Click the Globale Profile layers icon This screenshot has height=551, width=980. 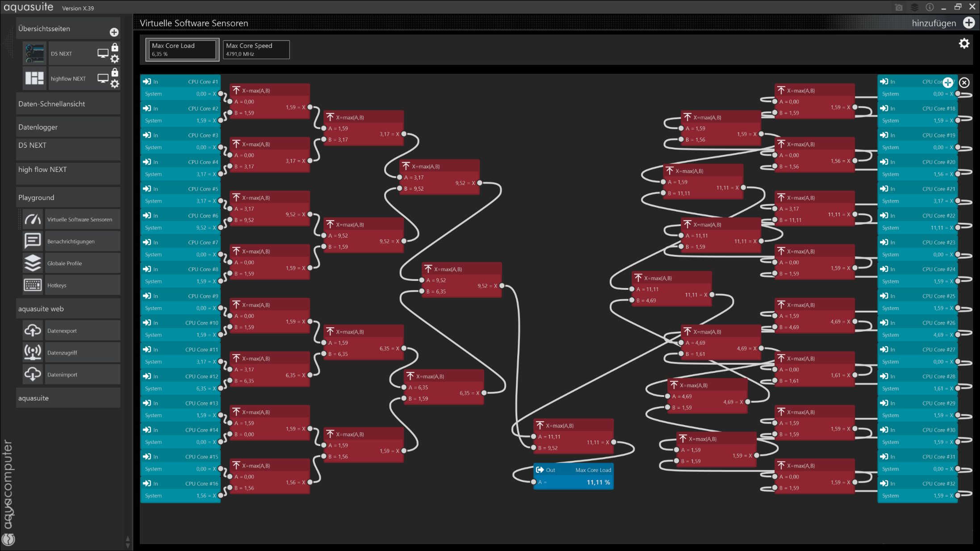point(33,263)
